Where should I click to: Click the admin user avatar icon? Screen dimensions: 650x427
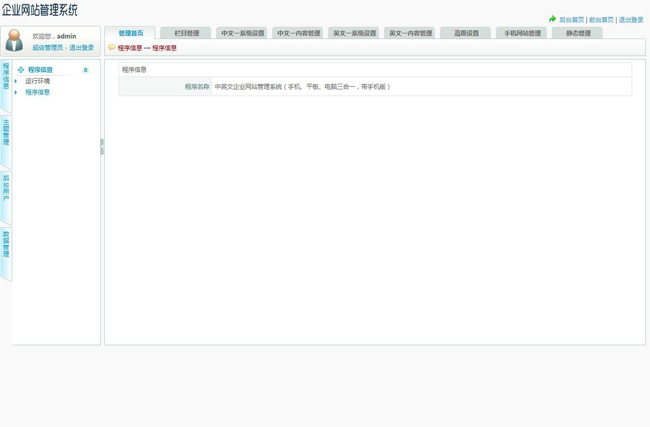[x=15, y=41]
